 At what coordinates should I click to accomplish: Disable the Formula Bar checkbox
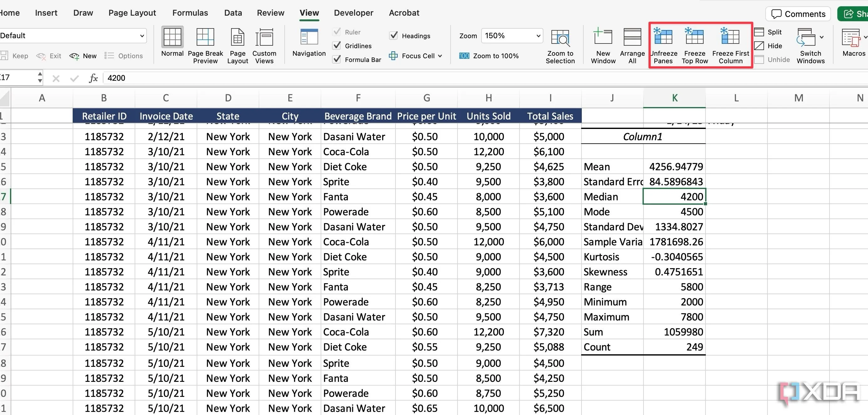click(337, 59)
